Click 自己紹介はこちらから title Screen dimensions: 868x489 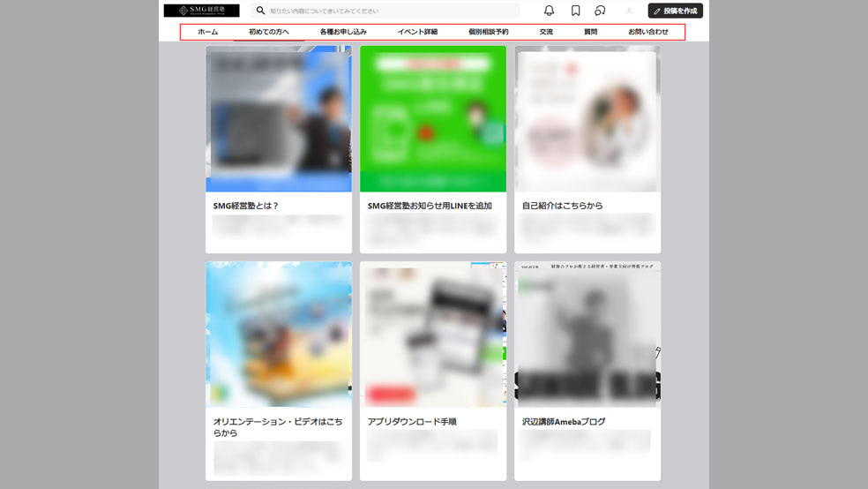click(x=563, y=206)
